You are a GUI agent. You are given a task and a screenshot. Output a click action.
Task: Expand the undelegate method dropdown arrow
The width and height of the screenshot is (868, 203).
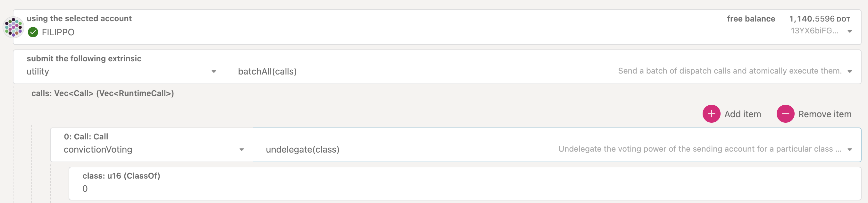click(850, 150)
